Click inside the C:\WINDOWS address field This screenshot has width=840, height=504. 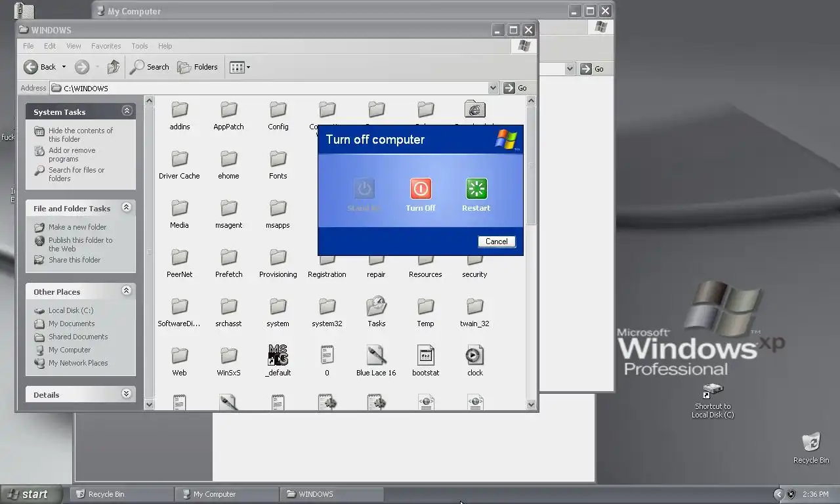(x=274, y=88)
